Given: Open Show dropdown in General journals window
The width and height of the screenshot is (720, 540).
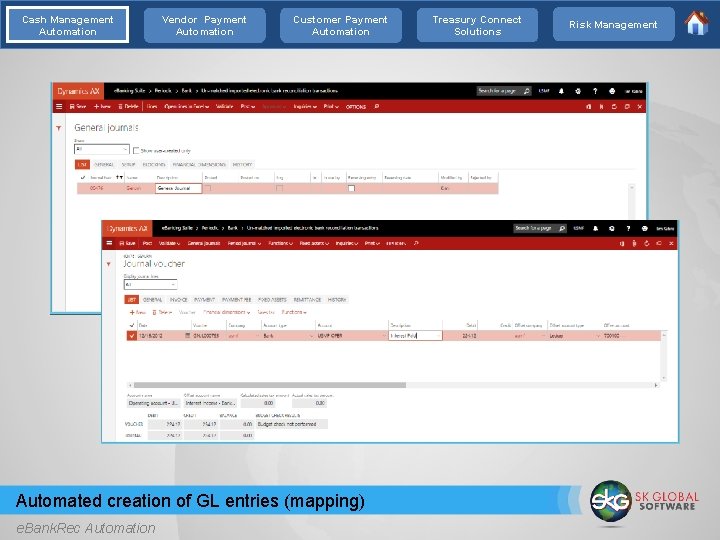Looking at the screenshot, I should (101, 149).
